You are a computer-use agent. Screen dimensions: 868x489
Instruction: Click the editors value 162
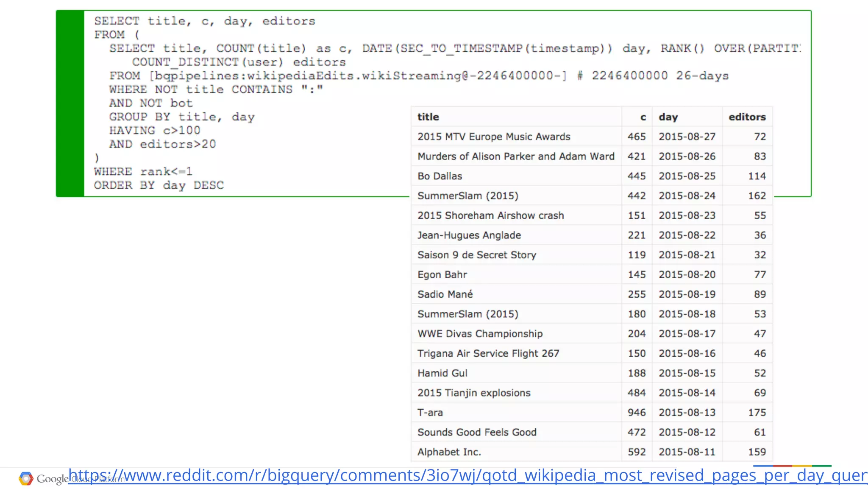pyautogui.click(x=757, y=196)
